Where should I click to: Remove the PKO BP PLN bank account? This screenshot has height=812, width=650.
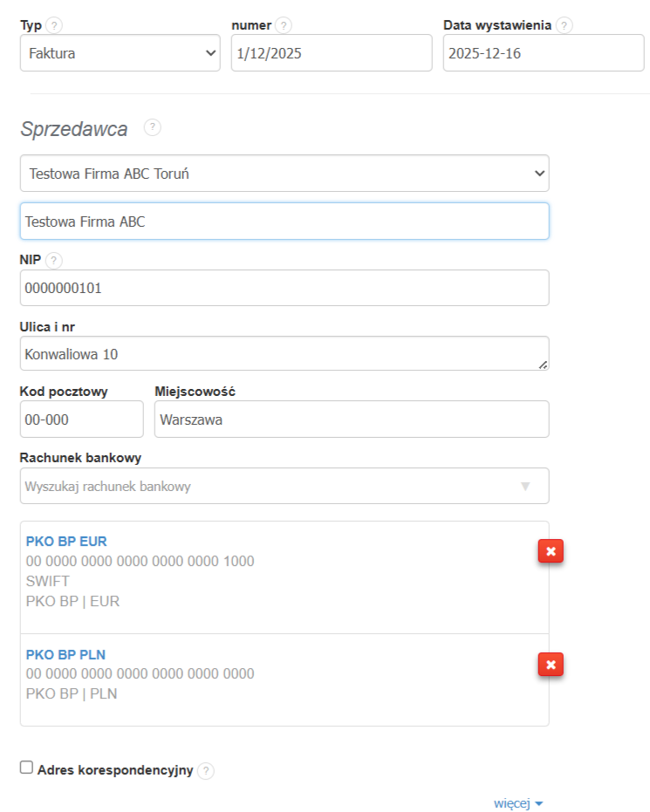pyautogui.click(x=551, y=665)
